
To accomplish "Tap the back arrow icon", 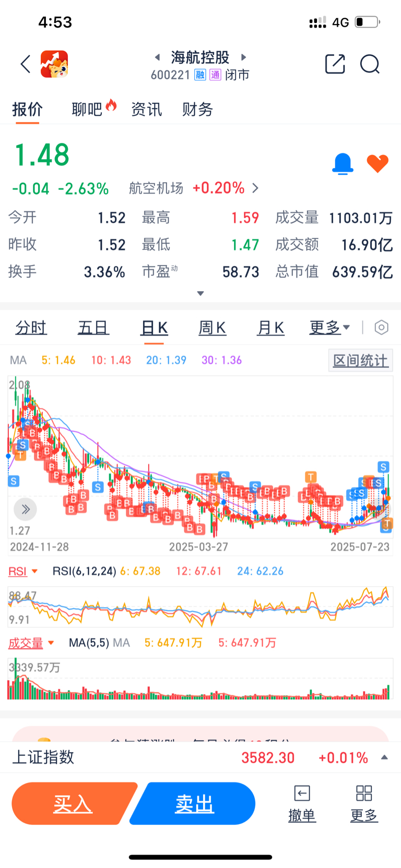I will (26, 64).
